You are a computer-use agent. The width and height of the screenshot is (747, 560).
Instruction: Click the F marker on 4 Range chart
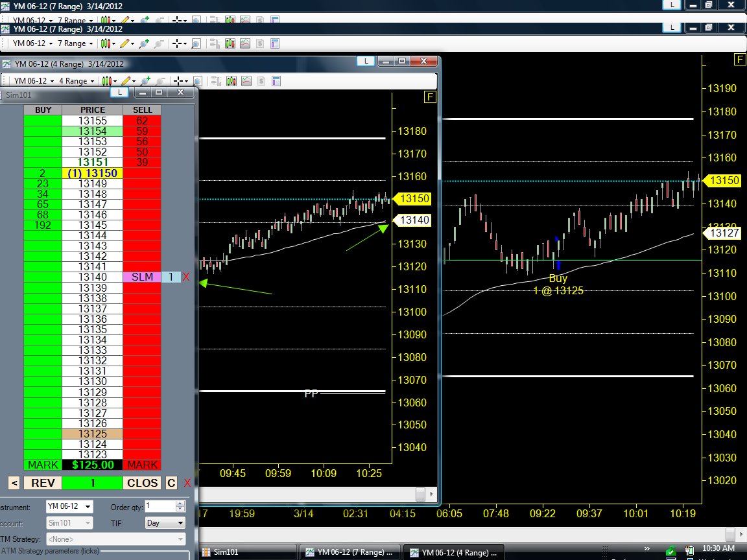coord(430,97)
